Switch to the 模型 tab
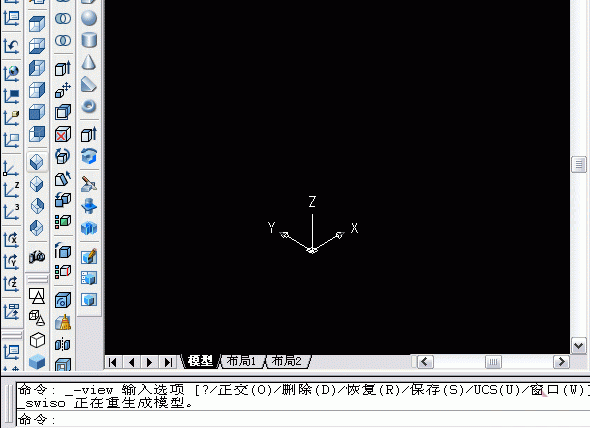Screen dimensions: 590x428 200,361
